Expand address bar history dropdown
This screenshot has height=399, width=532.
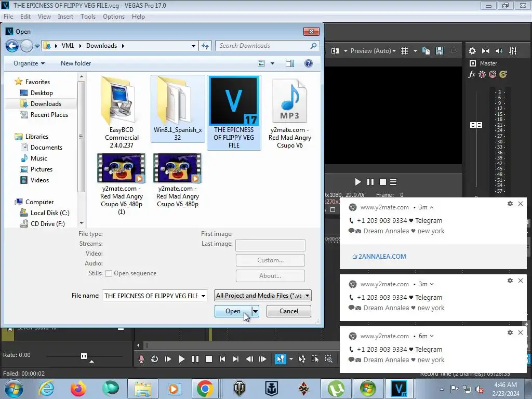pyautogui.click(x=193, y=46)
